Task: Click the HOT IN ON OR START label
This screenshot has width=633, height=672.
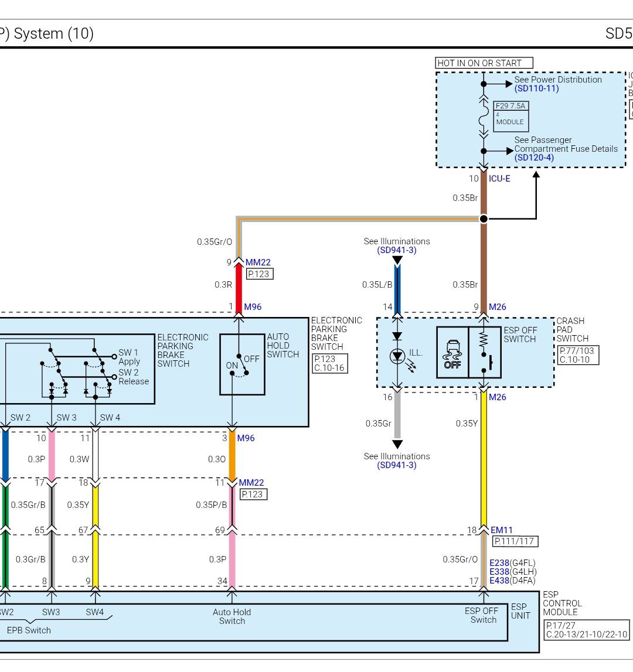Action: (484, 63)
